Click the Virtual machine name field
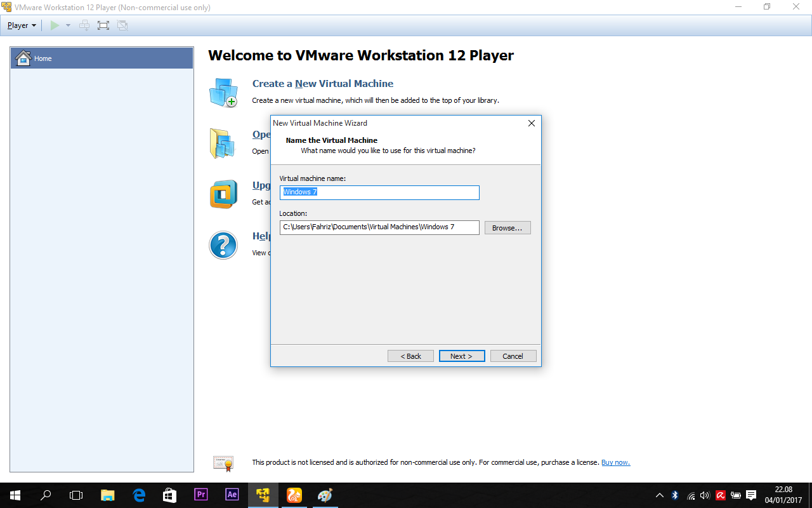The image size is (812, 508). 379,192
